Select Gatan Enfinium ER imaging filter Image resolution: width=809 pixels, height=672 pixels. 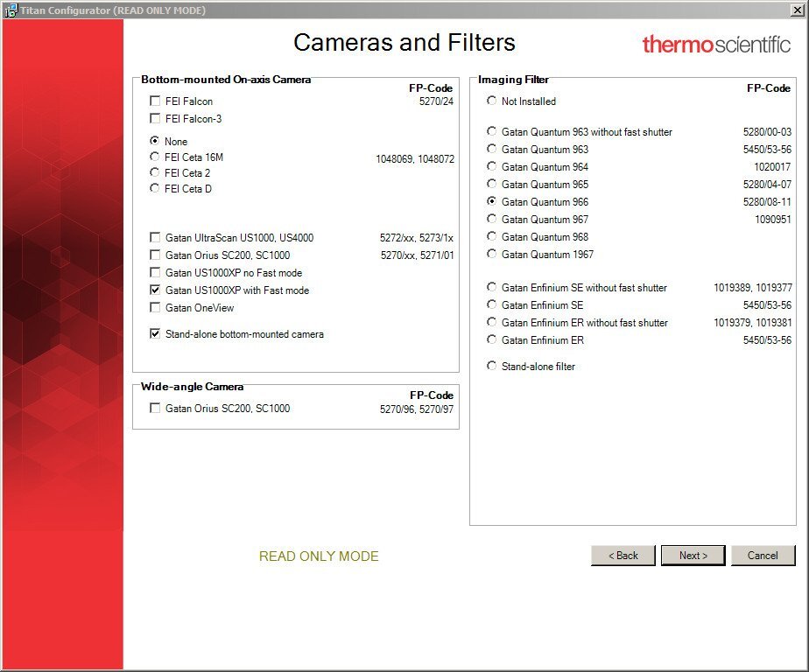coord(491,339)
